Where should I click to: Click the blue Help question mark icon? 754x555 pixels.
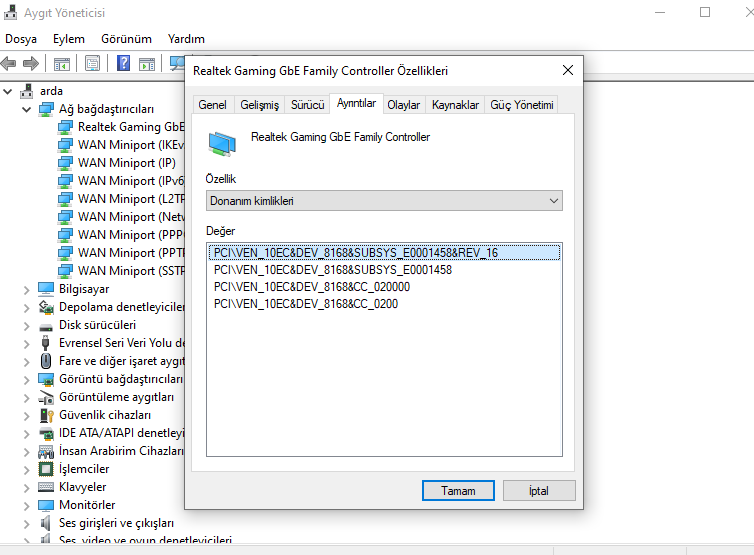(x=124, y=63)
